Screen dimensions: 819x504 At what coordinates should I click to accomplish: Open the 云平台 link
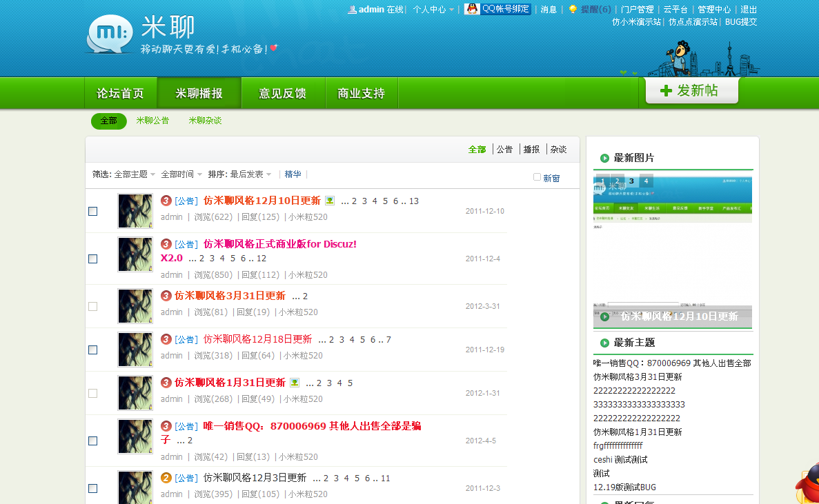(x=675, y=10)
